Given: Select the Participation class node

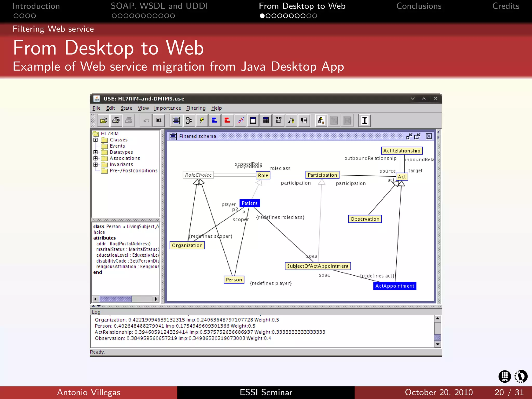Looking at the screenshot, I should (322, 175).
